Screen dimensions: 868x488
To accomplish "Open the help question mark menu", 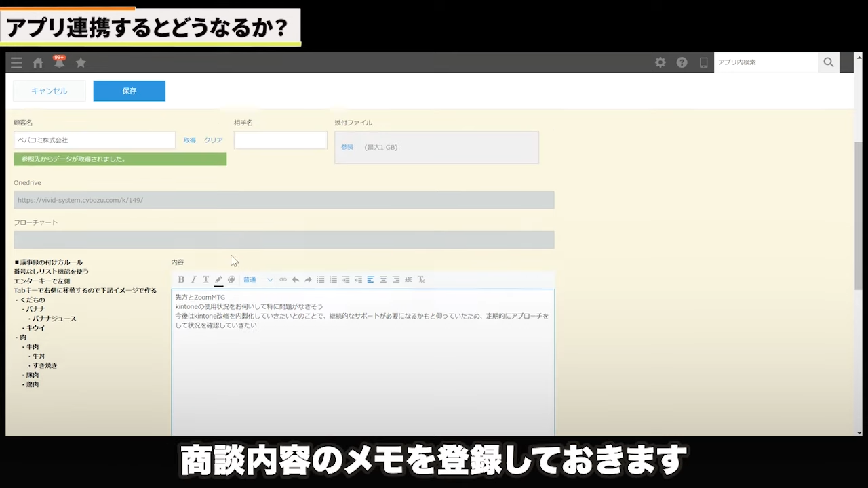I will click(x=682, y=62).
